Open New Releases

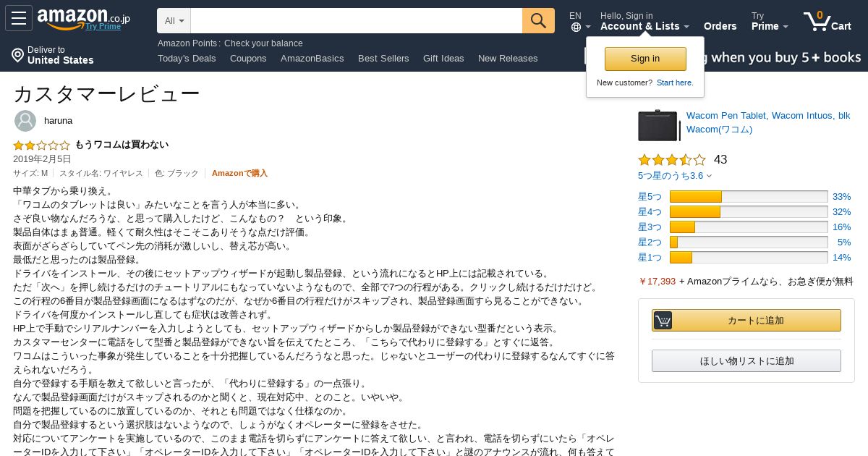click(x=508, y=59)
